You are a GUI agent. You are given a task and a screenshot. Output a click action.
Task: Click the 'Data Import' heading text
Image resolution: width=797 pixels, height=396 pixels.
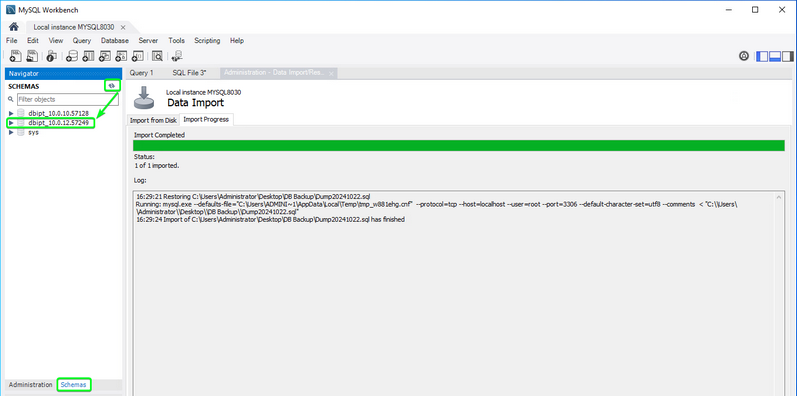click(x=195, y=103)
